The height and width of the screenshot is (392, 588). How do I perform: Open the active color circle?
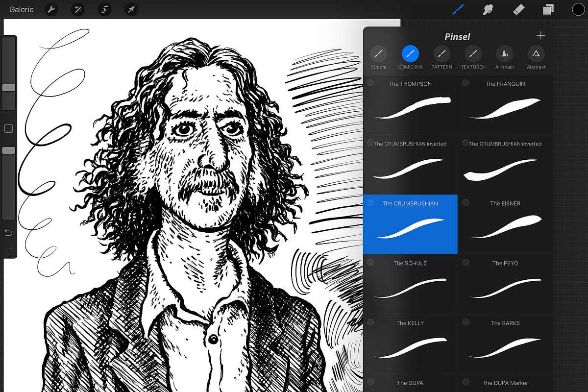coord(578,9)
